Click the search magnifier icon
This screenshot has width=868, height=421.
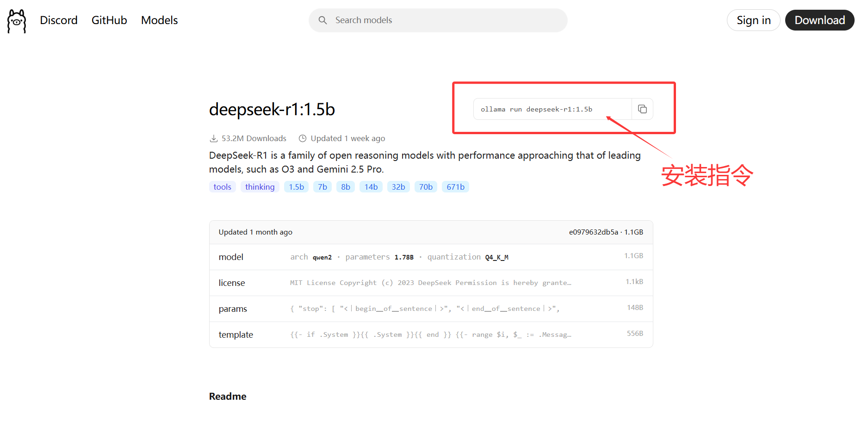pos(322,20)
